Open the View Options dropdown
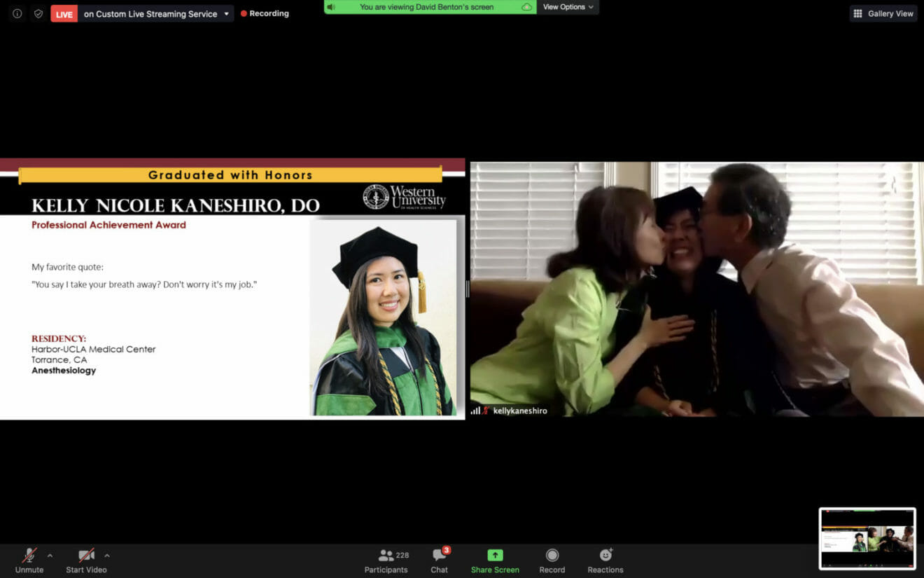The image size is (924, 578). coord(567,7)
